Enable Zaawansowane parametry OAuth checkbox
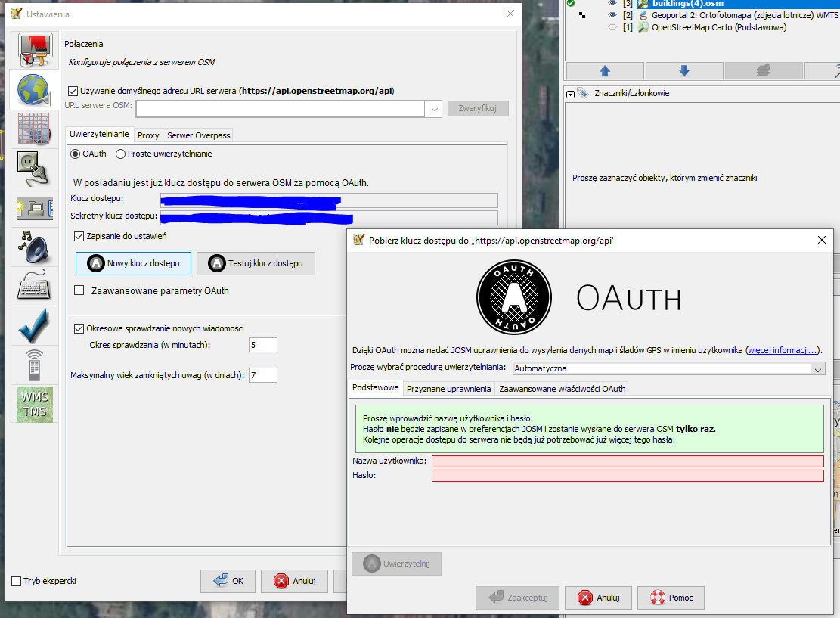 click(x=79, y=290)
